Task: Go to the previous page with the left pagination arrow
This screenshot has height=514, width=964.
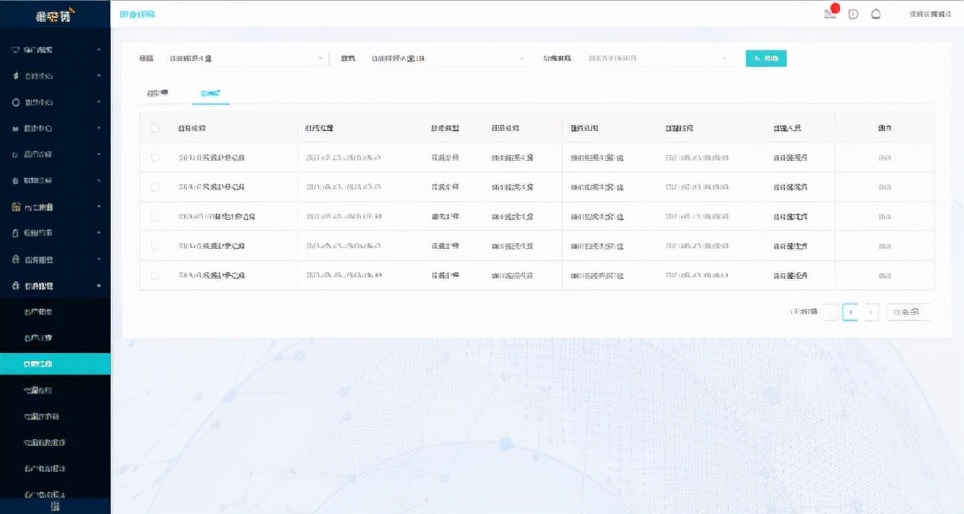Action: (x=831, y=312)
